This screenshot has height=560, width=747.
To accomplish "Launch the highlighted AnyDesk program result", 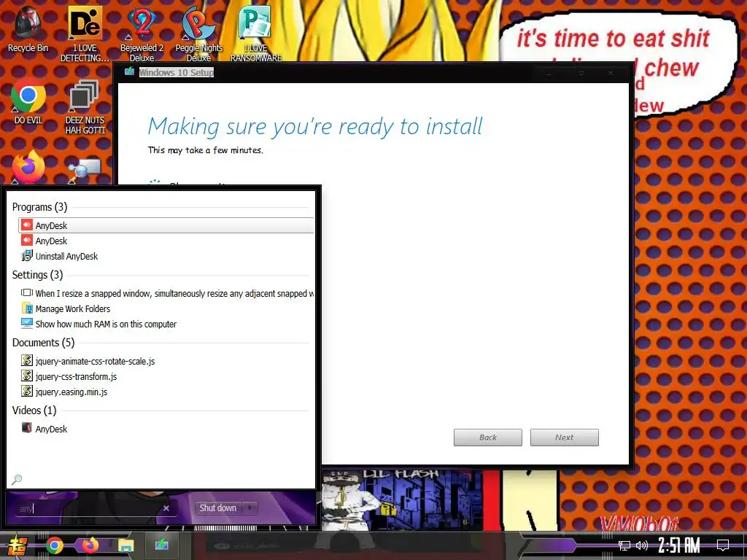I will point(166,225).
